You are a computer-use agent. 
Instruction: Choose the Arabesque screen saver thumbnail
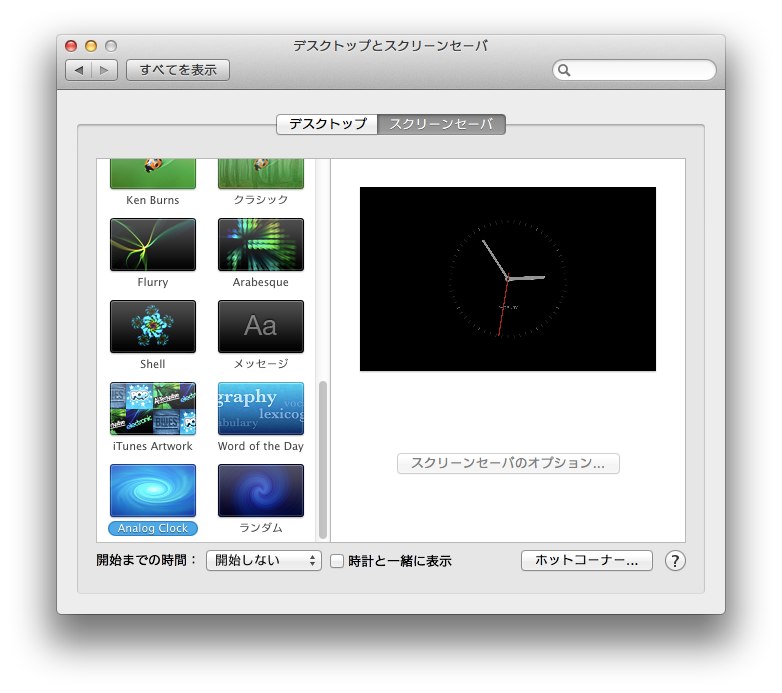[x=260, y=244]
